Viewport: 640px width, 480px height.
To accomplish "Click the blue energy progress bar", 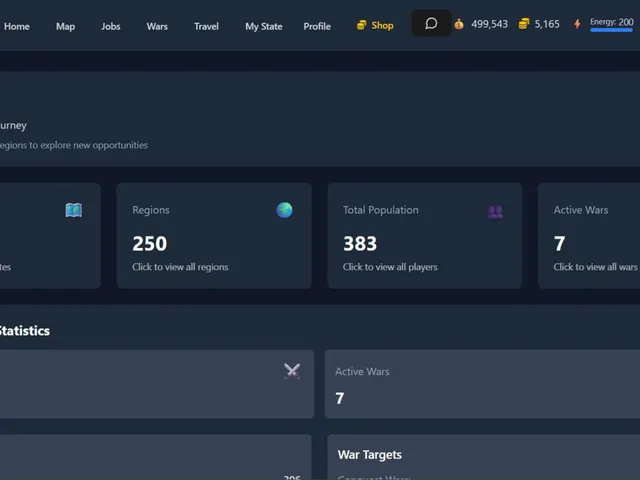I will tap(611, 30).
